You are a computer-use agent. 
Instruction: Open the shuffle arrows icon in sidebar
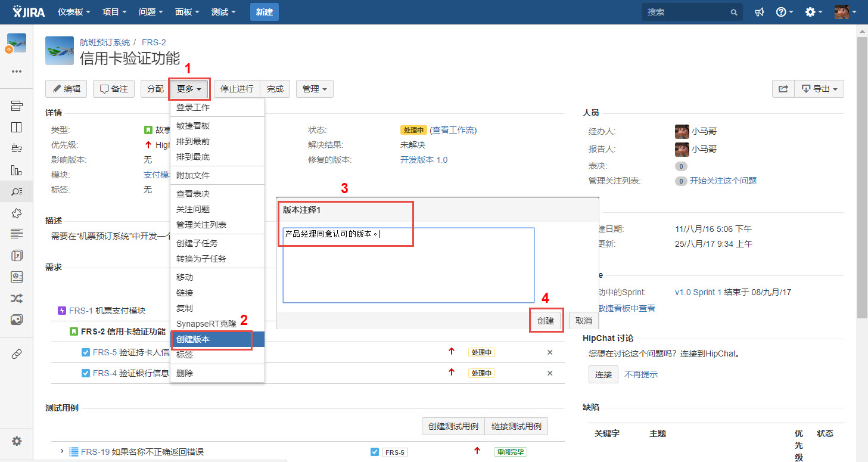[x=17, y=298]
